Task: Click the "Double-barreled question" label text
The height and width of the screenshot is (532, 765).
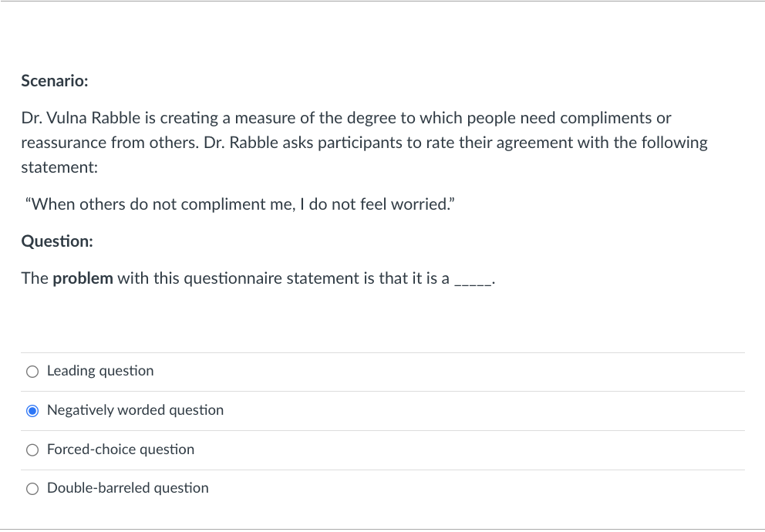Action: coord(127,488)
